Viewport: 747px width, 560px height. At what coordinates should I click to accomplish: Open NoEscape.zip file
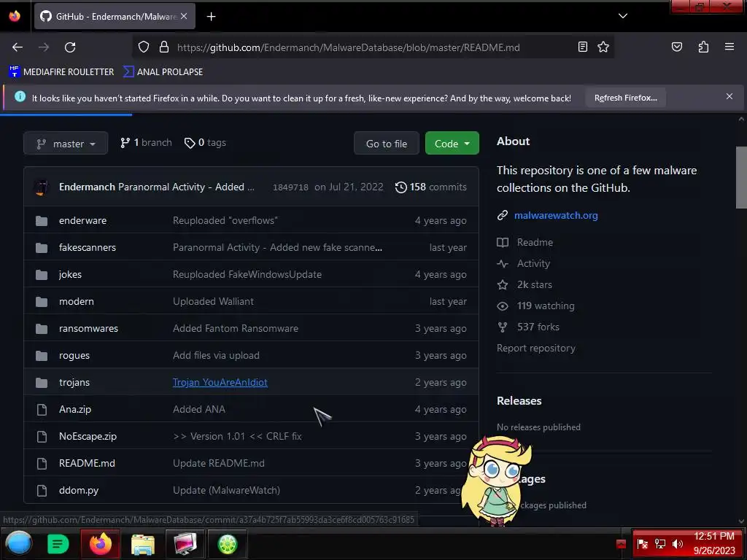(x=88, y=436)
